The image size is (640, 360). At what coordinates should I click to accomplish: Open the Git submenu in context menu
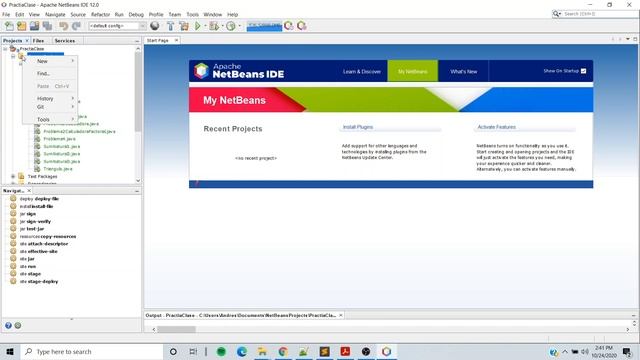pyautogui.click(x=50, y=107)
